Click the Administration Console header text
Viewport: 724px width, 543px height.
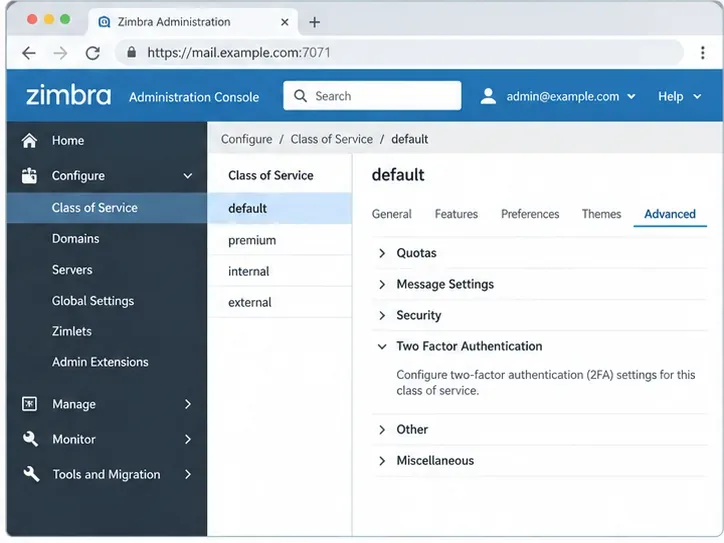pos(194,97)
